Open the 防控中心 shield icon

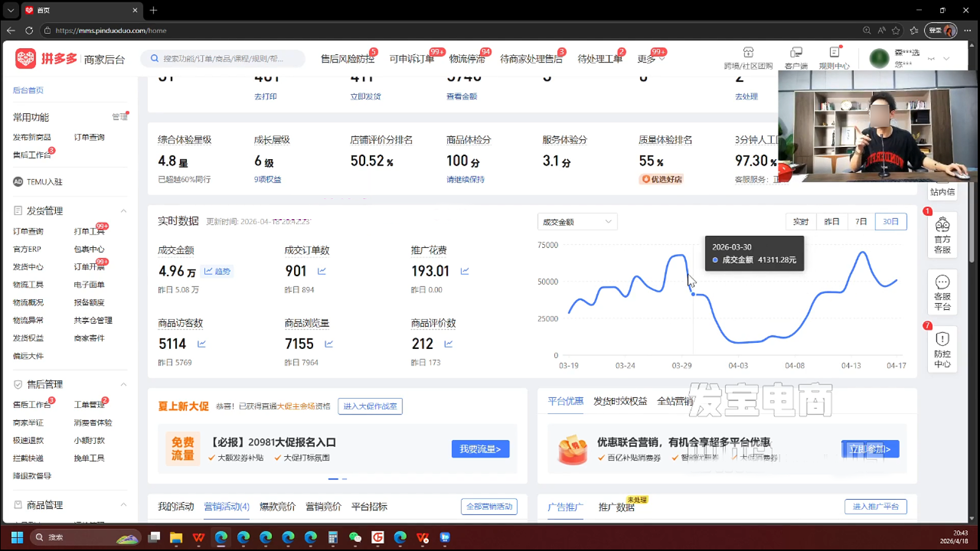click(942, 339)
